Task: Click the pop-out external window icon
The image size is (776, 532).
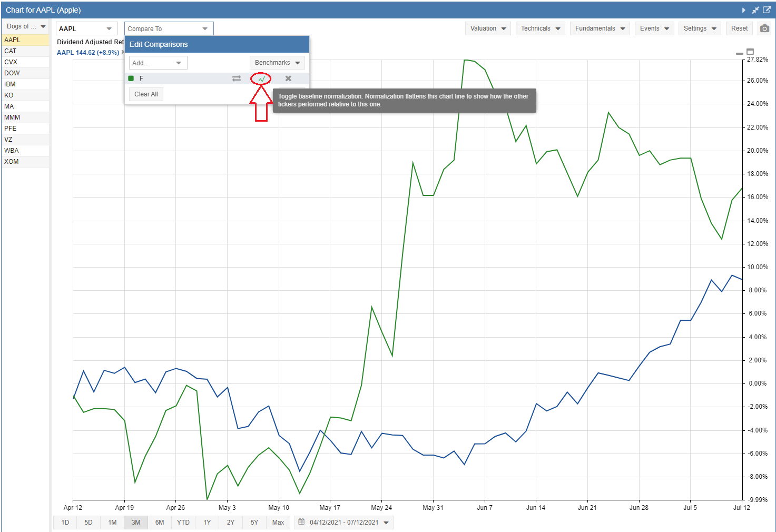Action: coord(767,10)
